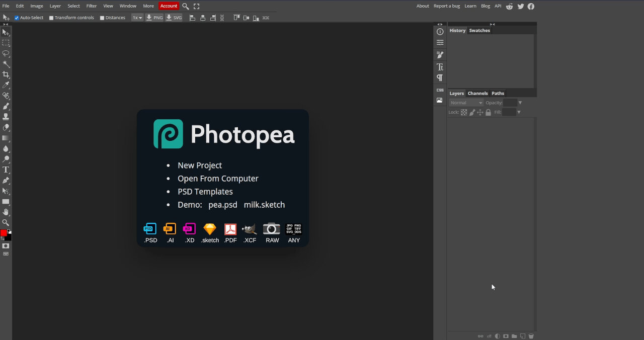The height and width of the screenshot is (340, 644).
Task: Enable the Auto-Select checkbox
Action: 17,17
